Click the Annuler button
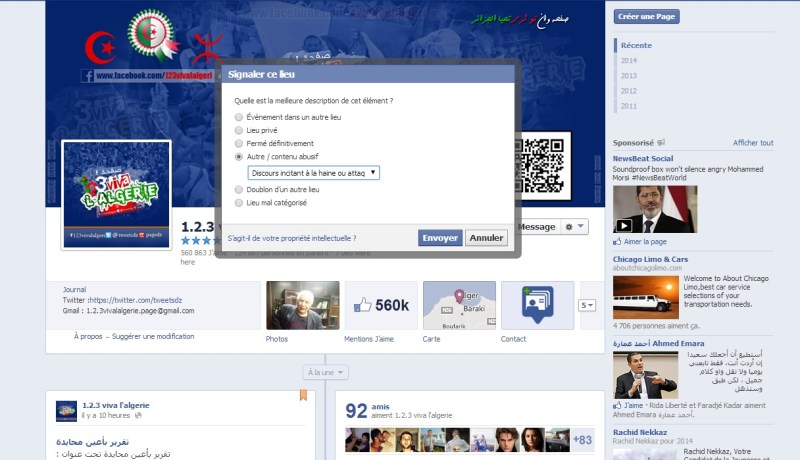 coord(486,238)
